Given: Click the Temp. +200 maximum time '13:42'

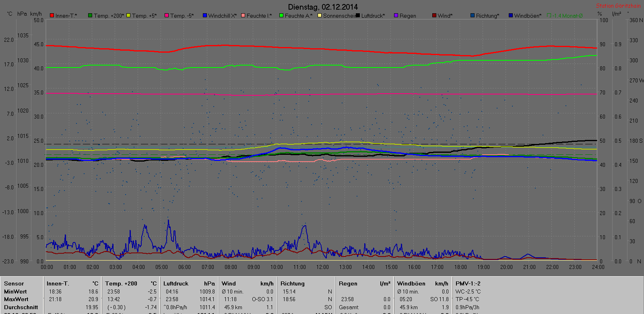Looking at the screenshot, I should pyautogui.click(x=114, y=299).
